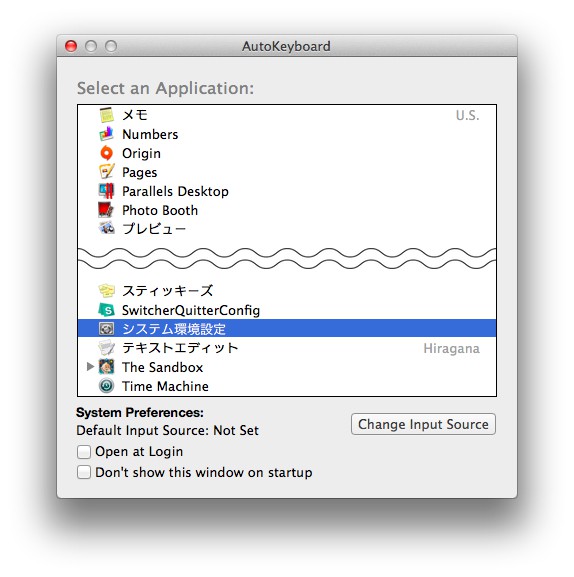This screenshot has height=577, width=574.
Task: Choose Time Machine in the list
Action: point(165,386)
